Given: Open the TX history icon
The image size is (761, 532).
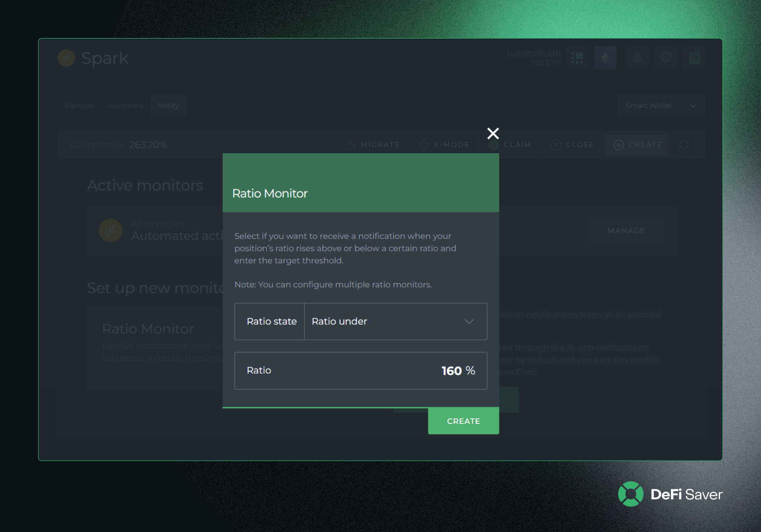Looking at the screenshot, I should click(x=666, y=57).
